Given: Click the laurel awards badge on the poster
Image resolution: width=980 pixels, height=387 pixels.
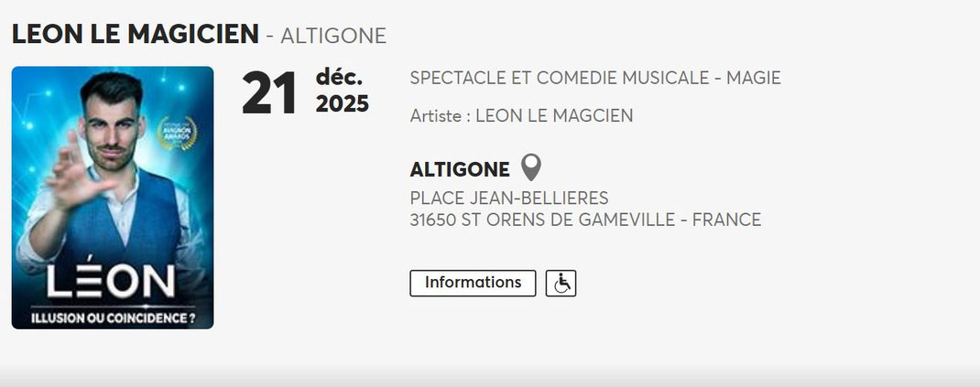Looking at the screenshot, I should tap(172, 132).
